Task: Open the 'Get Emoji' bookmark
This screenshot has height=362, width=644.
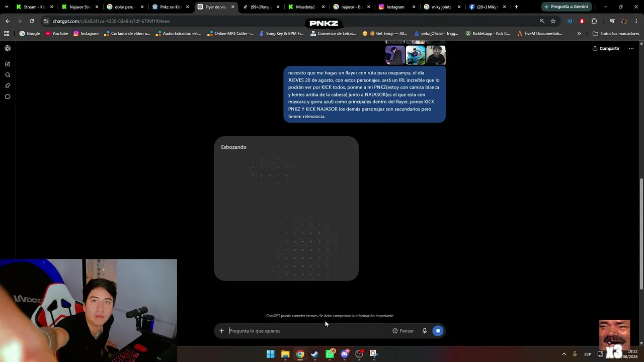Action: pos(385,34)
